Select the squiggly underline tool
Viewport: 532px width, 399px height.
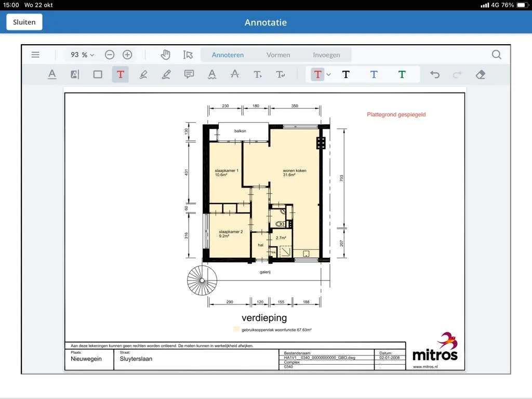tap(212, 74)
